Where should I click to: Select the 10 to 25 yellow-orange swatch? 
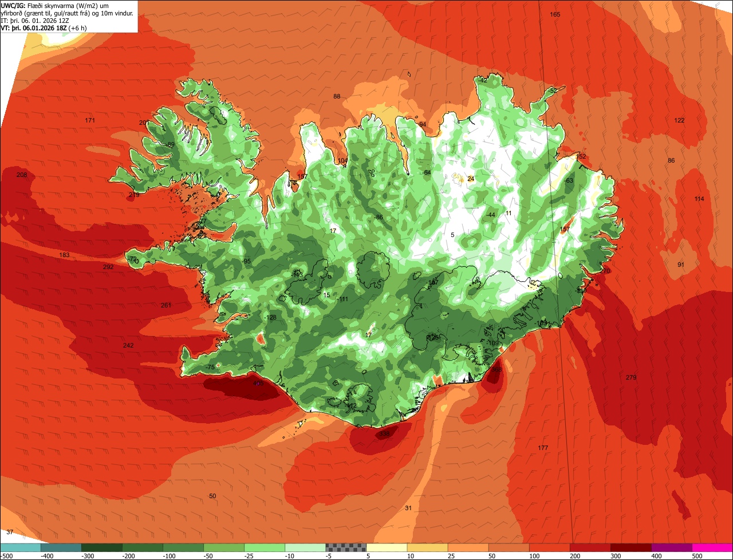click(427, 547)
